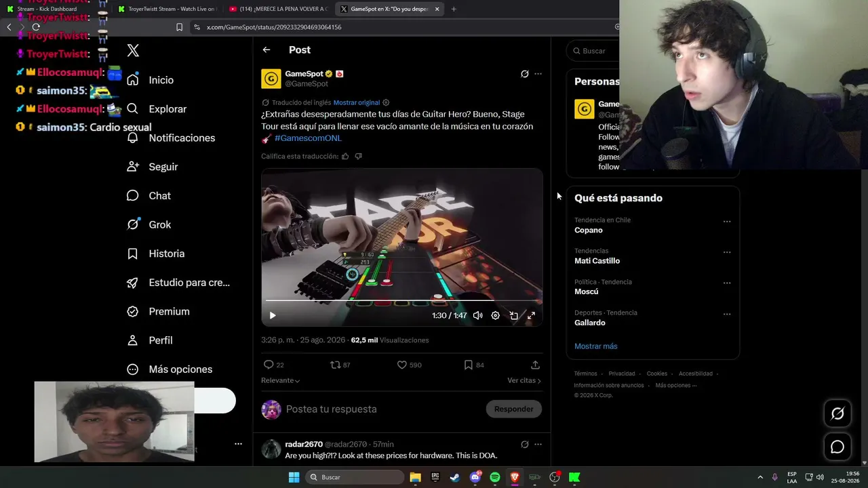Viewport: 868px width, 488px height.
Task: Show hidden system tray icons
Action: tap(759, 477)
